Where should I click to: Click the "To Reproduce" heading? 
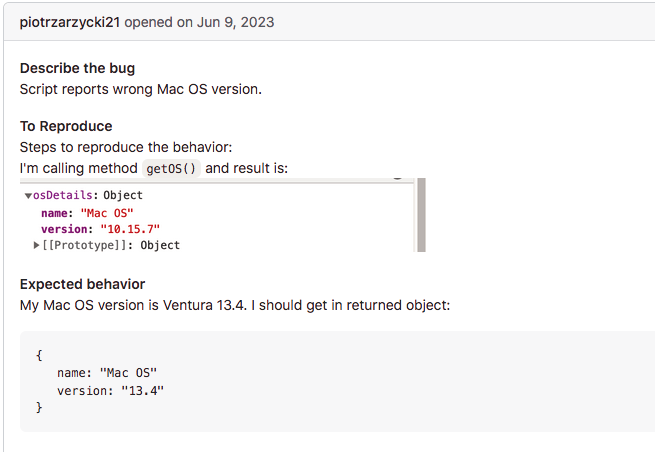point(66,126)
